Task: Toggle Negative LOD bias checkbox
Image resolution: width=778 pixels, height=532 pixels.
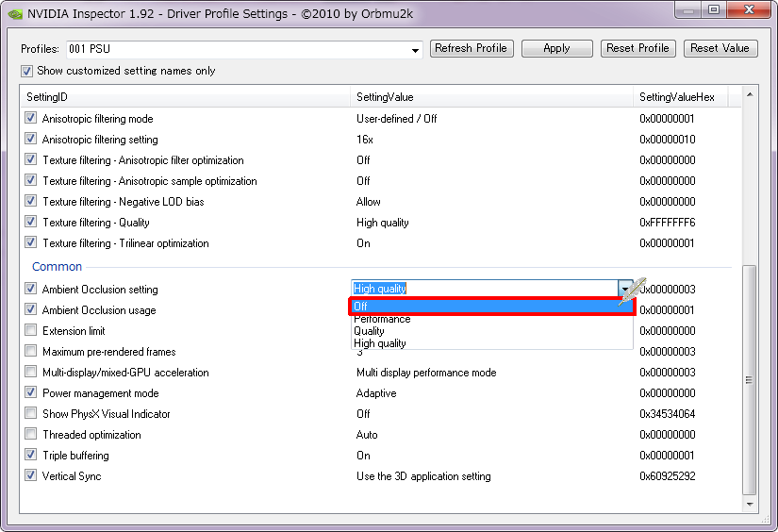Action: 31,202
